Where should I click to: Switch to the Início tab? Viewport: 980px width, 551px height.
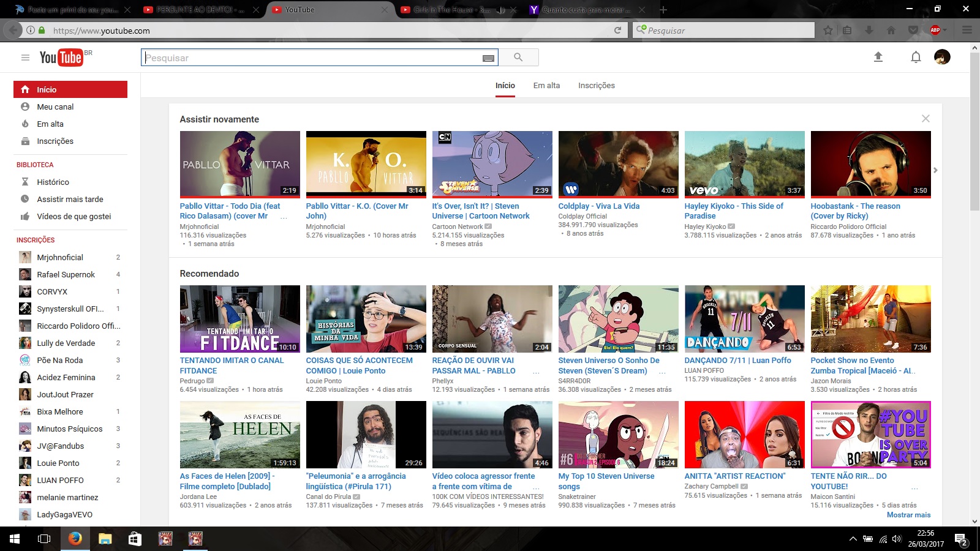tap(505, 86)
